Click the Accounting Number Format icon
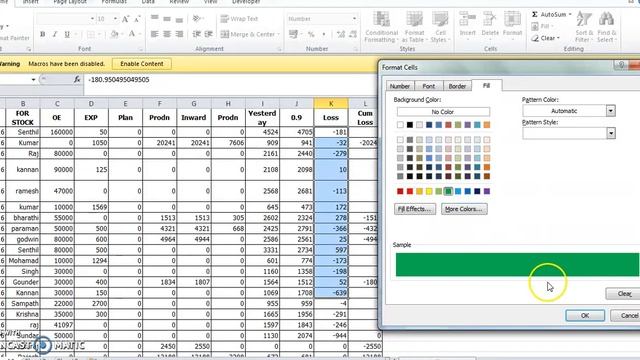This screenshot has width=640, height=360. coord(293,35)
